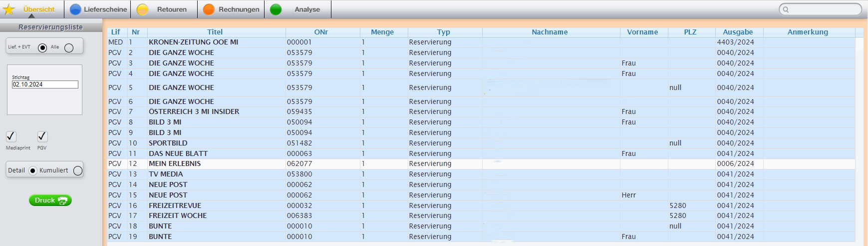The width and height of the screenshot is (868, 246).
Task: Select the Alle radio option
Action: coord(69,48)
